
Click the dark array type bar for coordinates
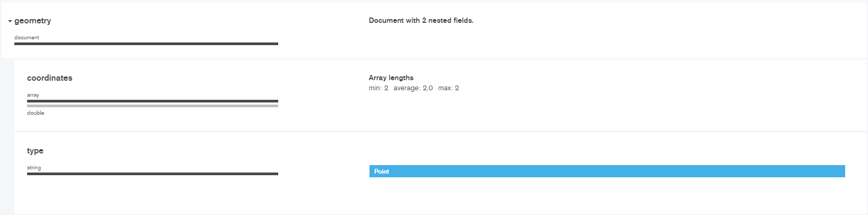152,101
